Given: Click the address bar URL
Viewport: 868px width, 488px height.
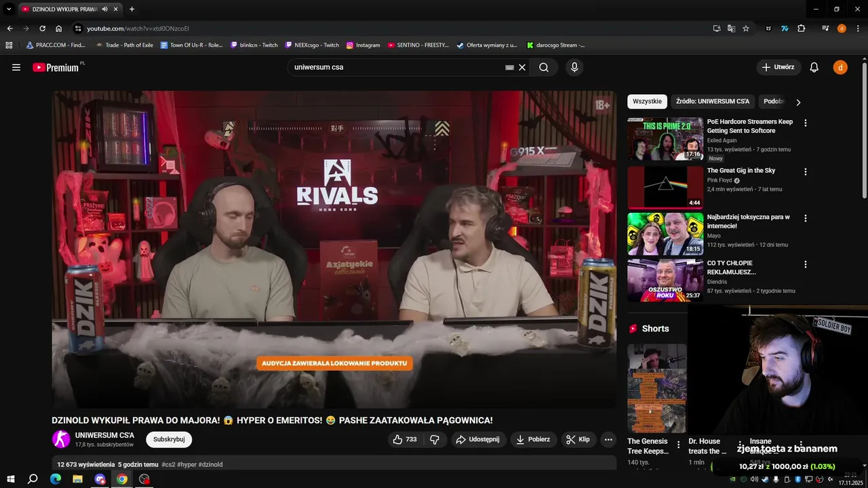Looking at the screenshot, I should (x=138, y=28).
